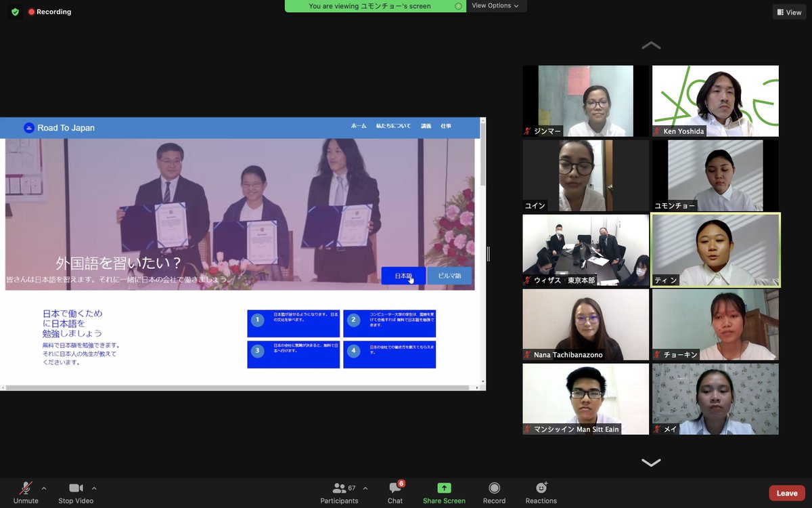
Task: Click the red Recording indicator
Action: pos(49,12)
